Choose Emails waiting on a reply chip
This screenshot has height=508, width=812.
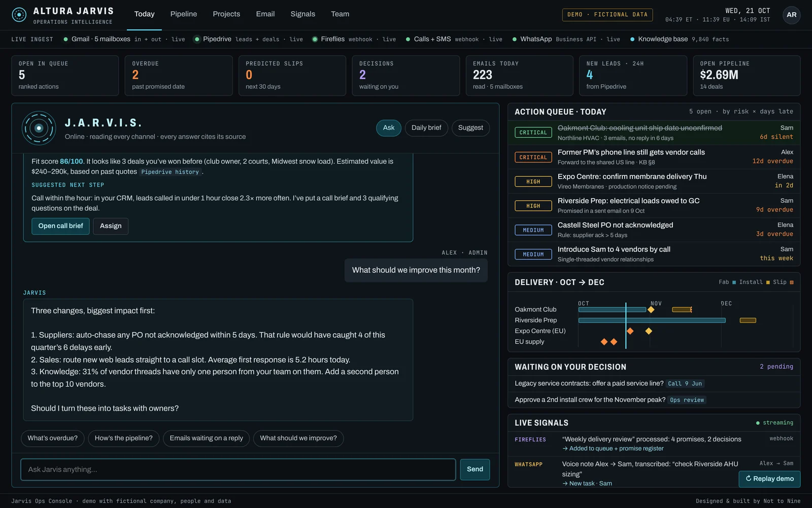point(206,438)
